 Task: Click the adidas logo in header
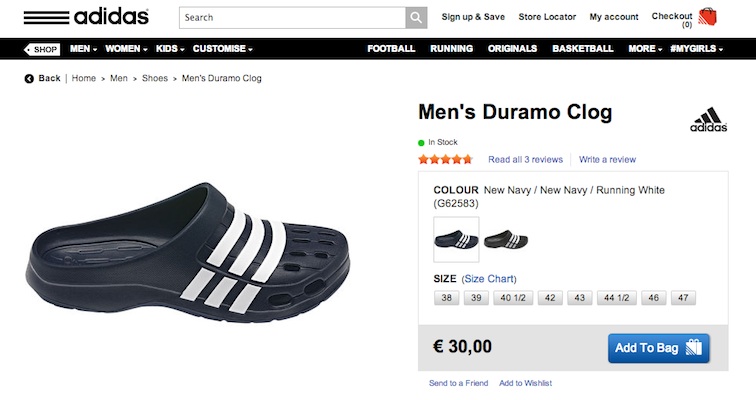click(x=86, y=17)
